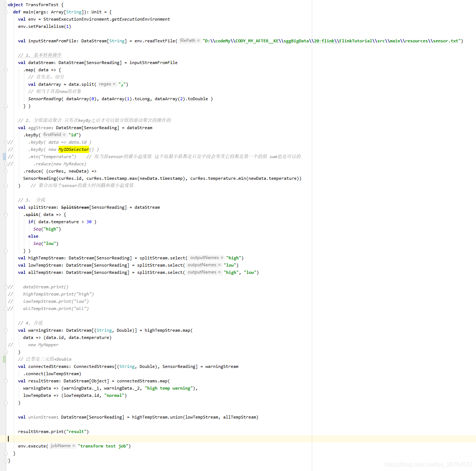Click val warningStream declaration name
Screen dimensions: 476x471
[x=44, y=330]
